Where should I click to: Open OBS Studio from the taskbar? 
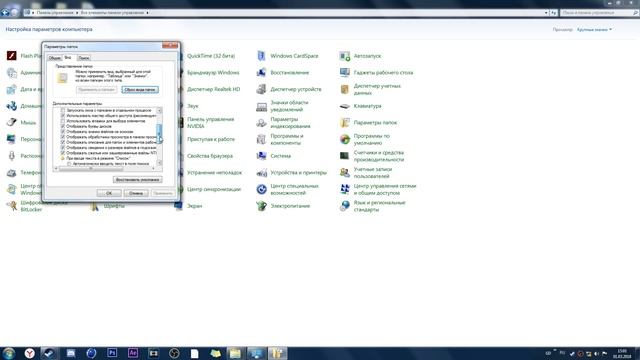tap(174, 353)
